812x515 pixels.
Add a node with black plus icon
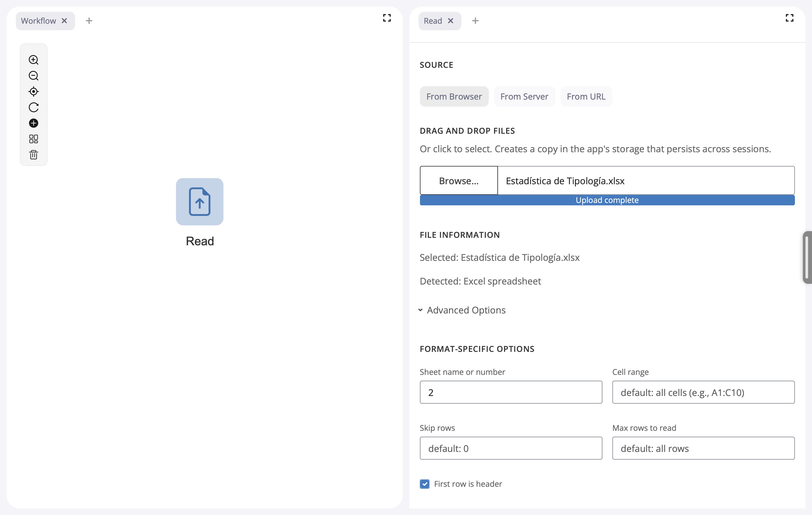(33, 123)
